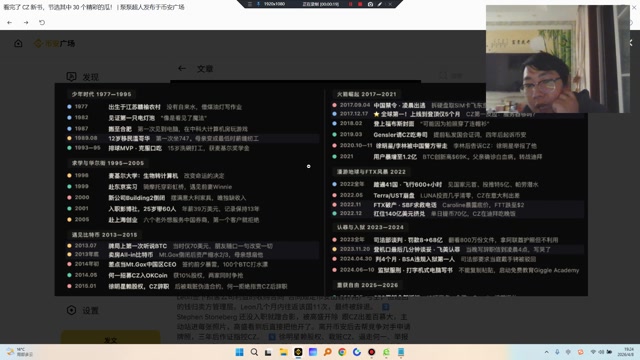Open the purple app icon on taskbar
Screen dimensions: 640x360
click(313, 352)
